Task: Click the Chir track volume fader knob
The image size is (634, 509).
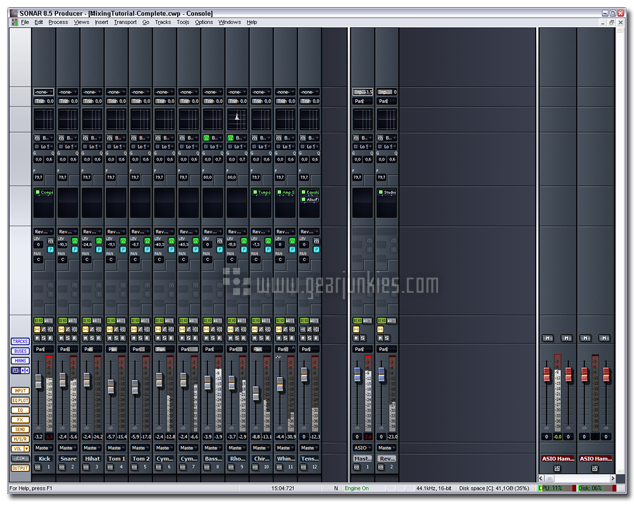Action: pos(256,393)
